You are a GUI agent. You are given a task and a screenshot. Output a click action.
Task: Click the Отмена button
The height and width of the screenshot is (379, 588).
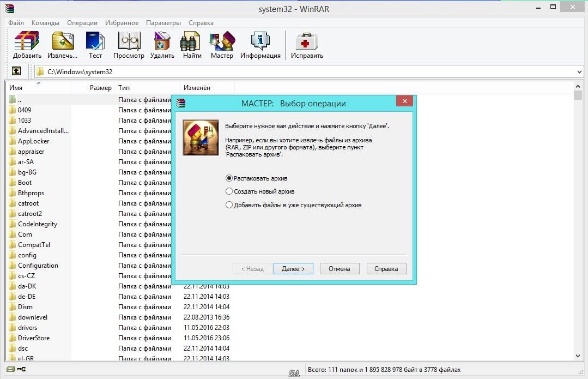coord(340,269)
